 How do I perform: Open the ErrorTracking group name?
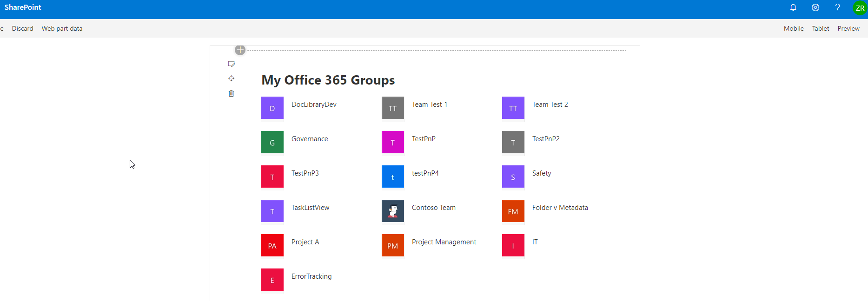(311, 276)
